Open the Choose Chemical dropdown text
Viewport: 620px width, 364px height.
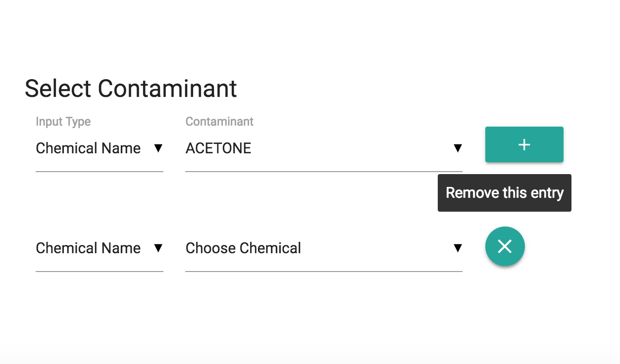point(243,248)
